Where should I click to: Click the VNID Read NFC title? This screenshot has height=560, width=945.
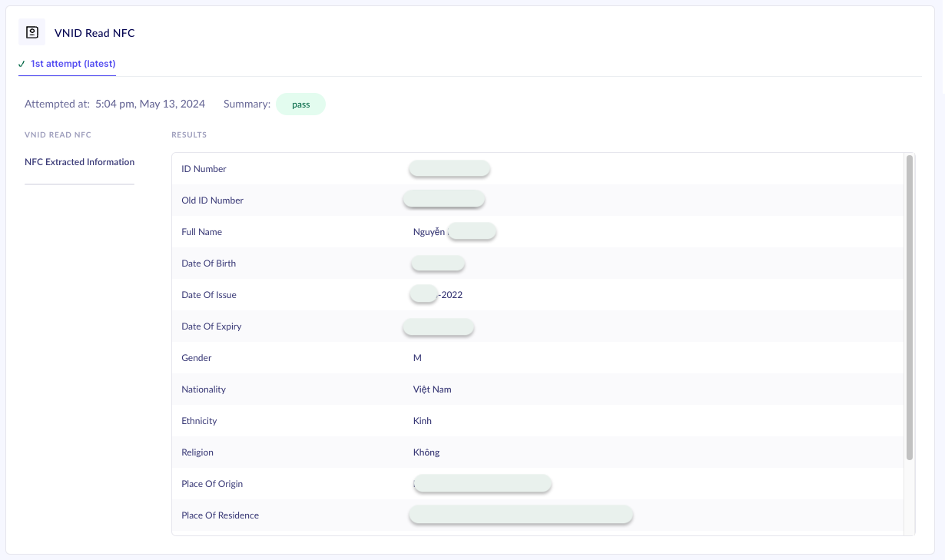[94, 33]
